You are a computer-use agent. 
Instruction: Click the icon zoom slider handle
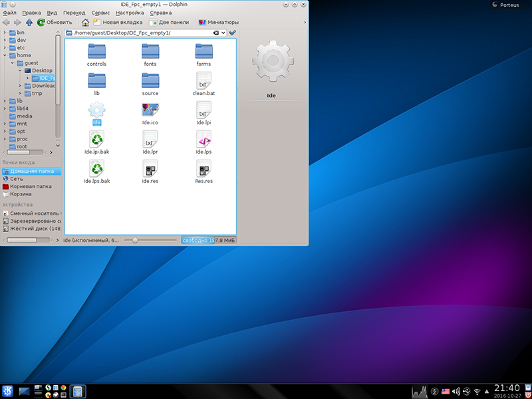(135, 241)
